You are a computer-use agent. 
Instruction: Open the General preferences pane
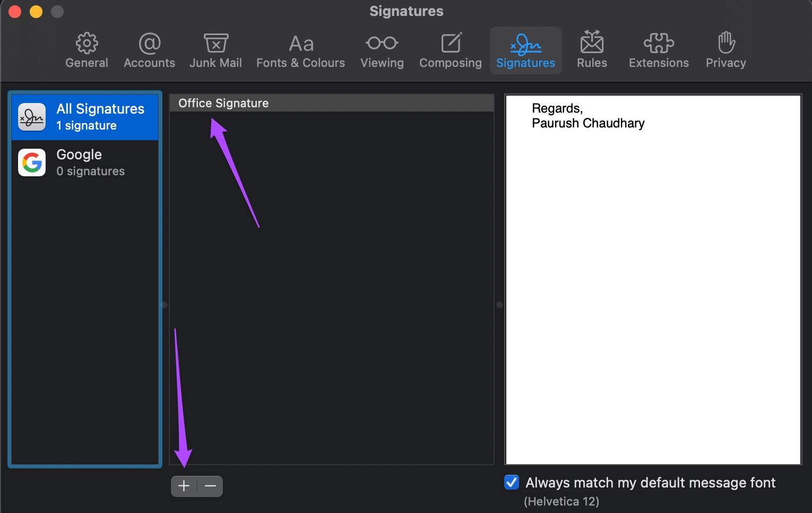tap(87, 51)
